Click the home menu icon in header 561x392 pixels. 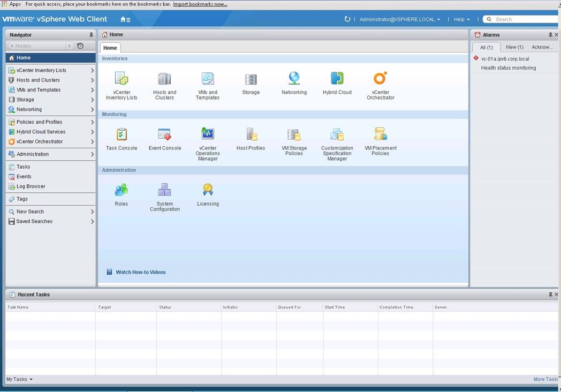[125, 19]
